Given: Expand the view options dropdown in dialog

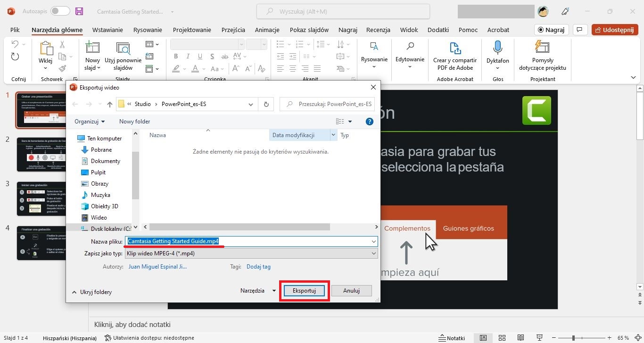Looking at the screenshot, I should (350, 122).
